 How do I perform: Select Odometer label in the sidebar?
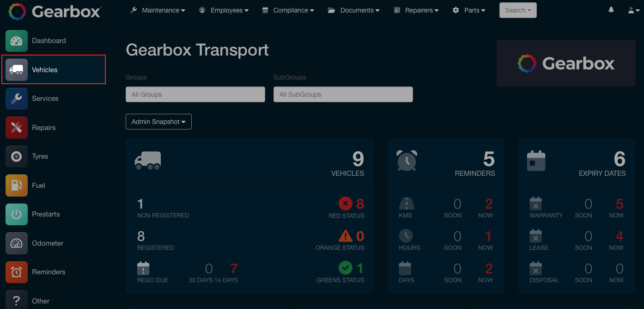(x=48, y=243)
